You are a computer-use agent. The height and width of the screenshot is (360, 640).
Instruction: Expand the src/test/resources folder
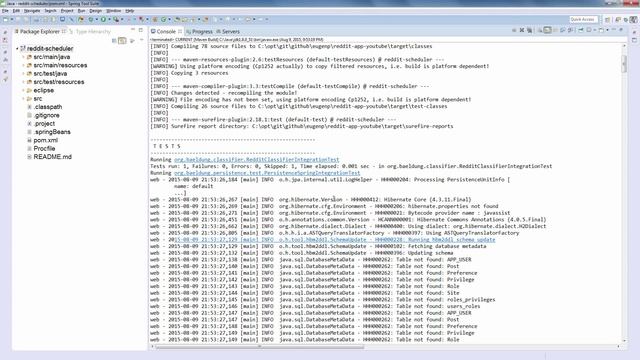tap(23, 82)
